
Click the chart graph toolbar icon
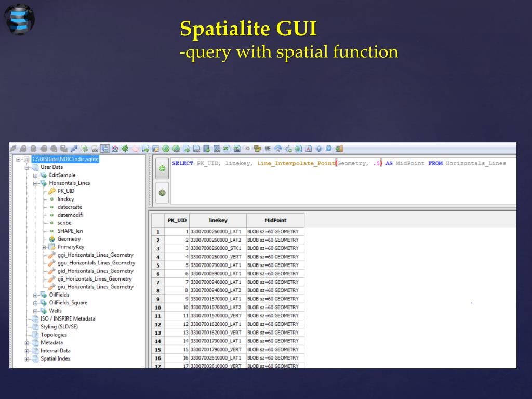(x=115, y=149)
